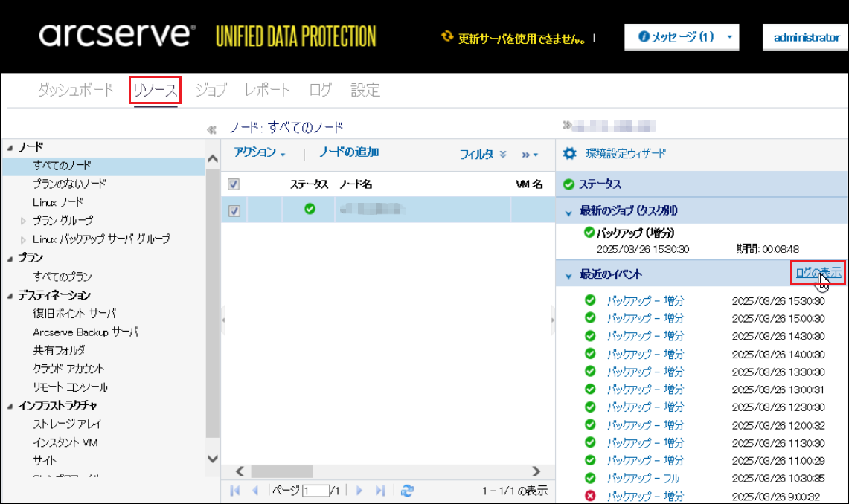Select プランのないノード in the tree
Viewport: 849px width, 504px height.
coord(69,184)
